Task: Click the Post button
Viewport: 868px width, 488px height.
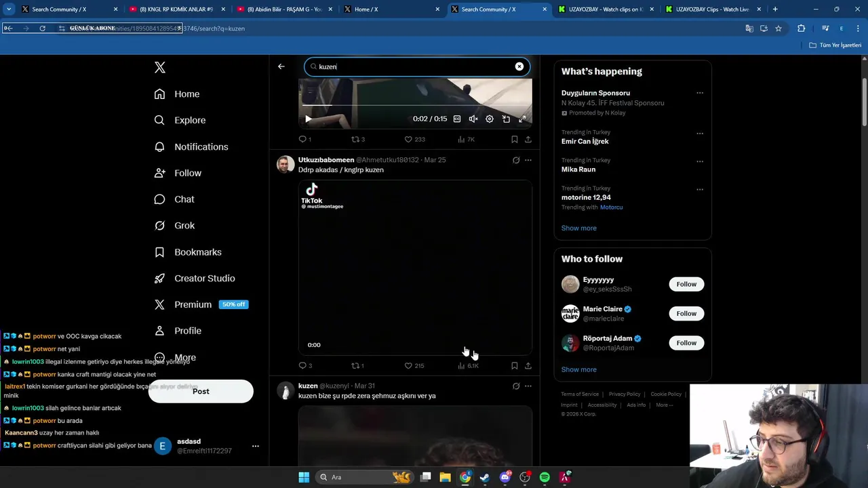Action: 201,391
